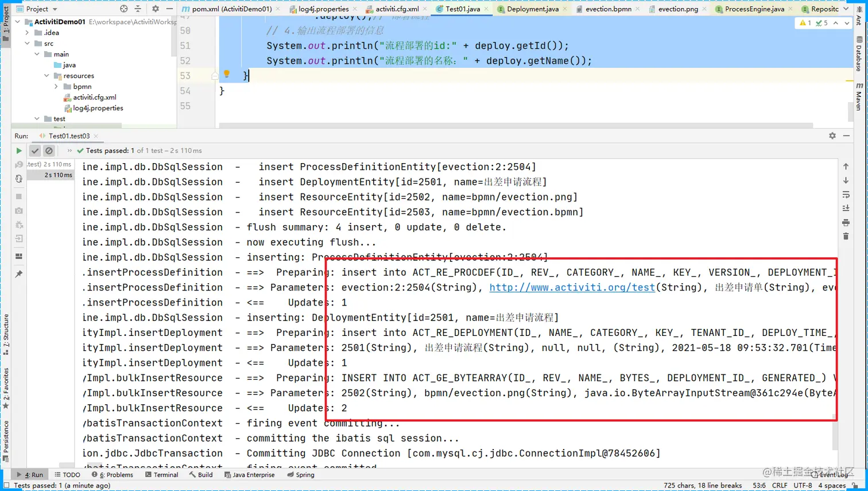Collapse all in Project panel

pos(138,9)
